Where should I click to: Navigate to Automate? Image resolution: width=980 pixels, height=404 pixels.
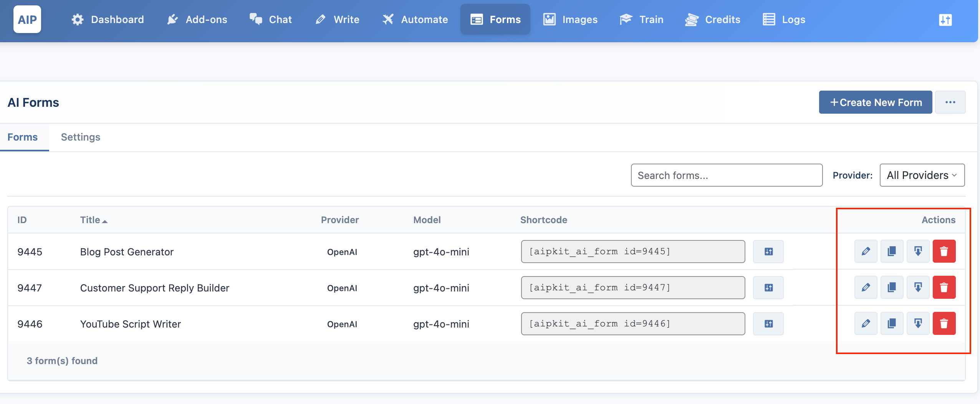(415, 20)
